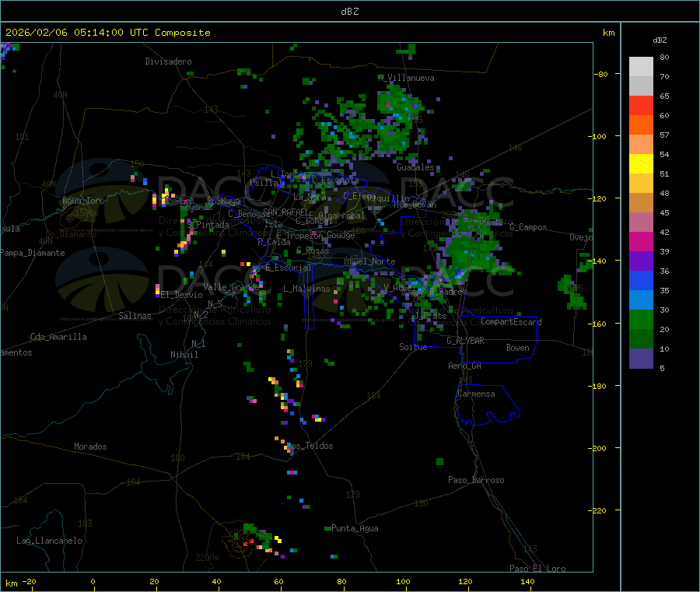Viewport: 700px width, 592px height.
Task: Select the 'G_ALVEAR' map label
Action: point(465,341)
